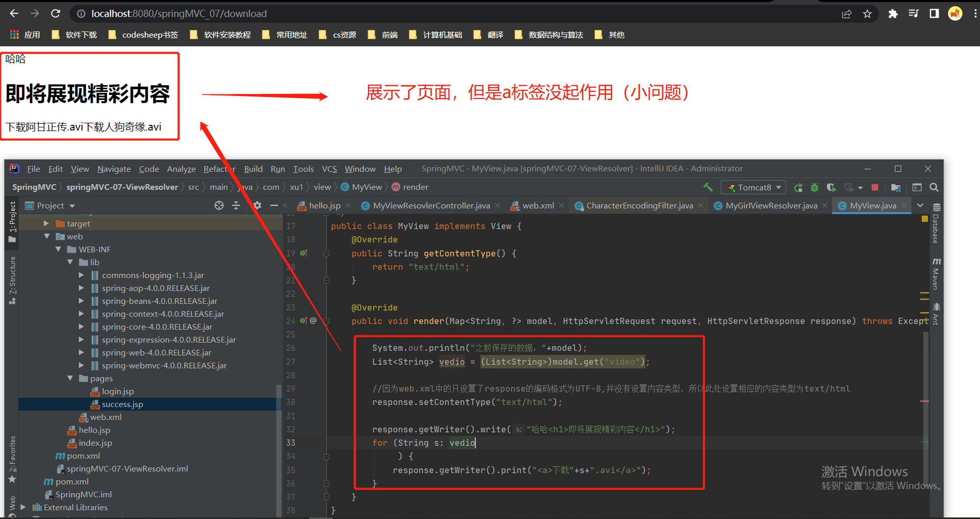Click the share page icon in address bar
Screen dimensions: 980x519
click(x=846, y=14)
